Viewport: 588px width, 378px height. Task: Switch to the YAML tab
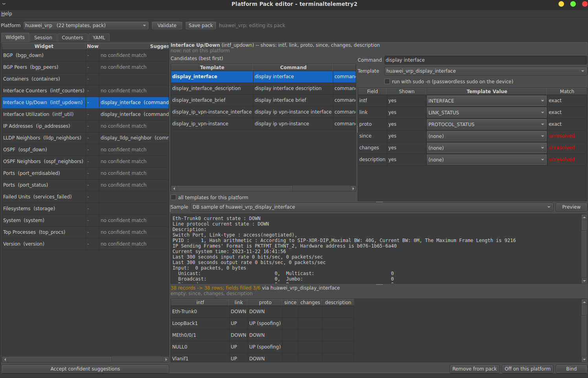pos(99,38)
